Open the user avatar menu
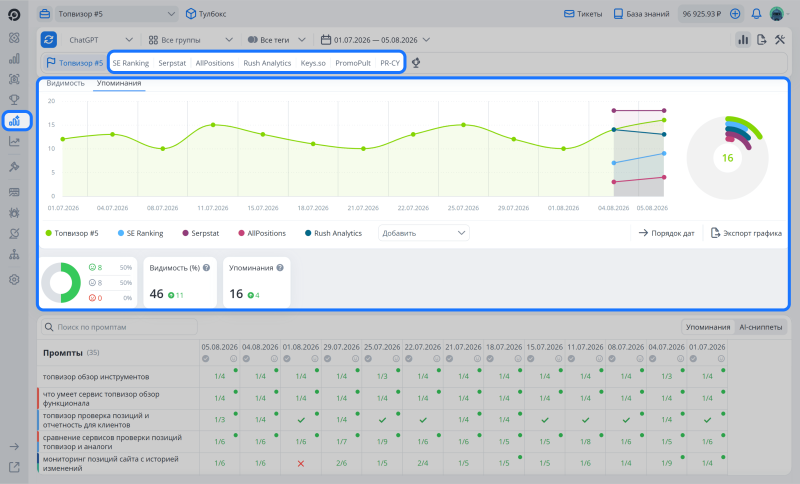Viewport: 800px width, 484px height. (x=777, y=14)
